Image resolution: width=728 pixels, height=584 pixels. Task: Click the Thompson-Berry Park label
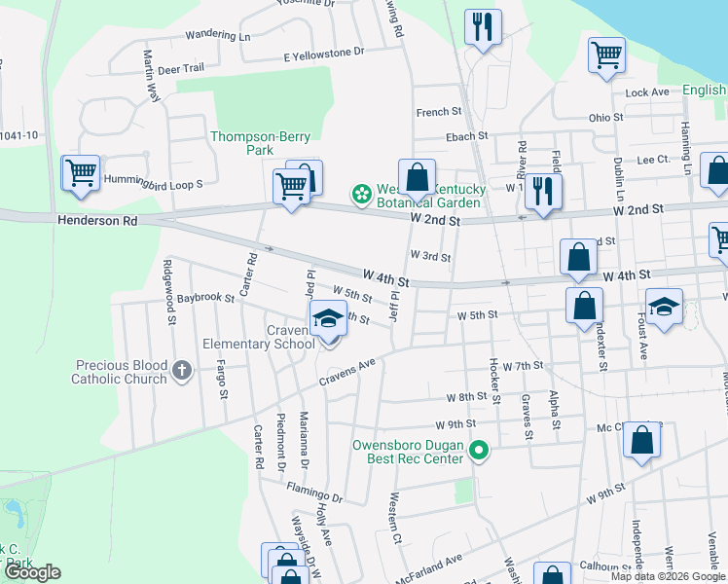click(x=261, y=143)
